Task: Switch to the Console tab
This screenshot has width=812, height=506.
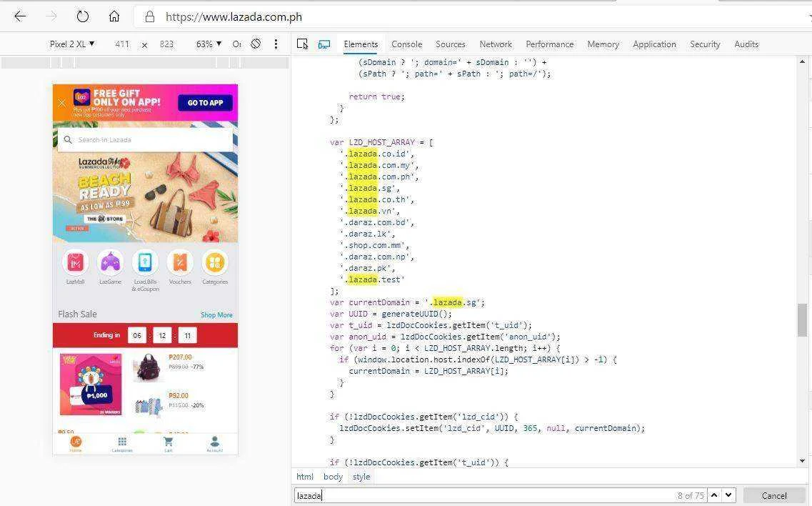Action: point(406,44)
